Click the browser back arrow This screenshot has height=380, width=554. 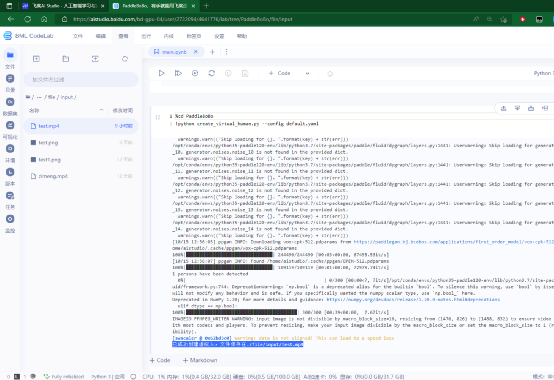pos(11,19)
